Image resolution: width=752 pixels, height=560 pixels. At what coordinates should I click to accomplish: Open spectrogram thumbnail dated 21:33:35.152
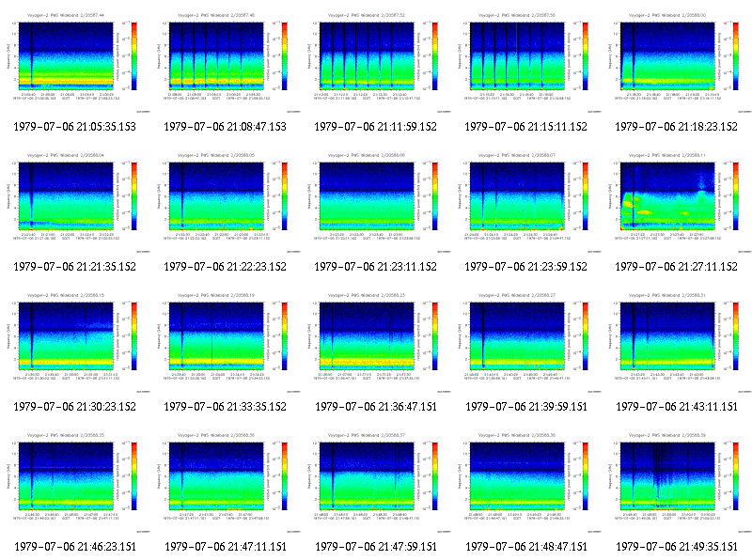coord(226,343)
